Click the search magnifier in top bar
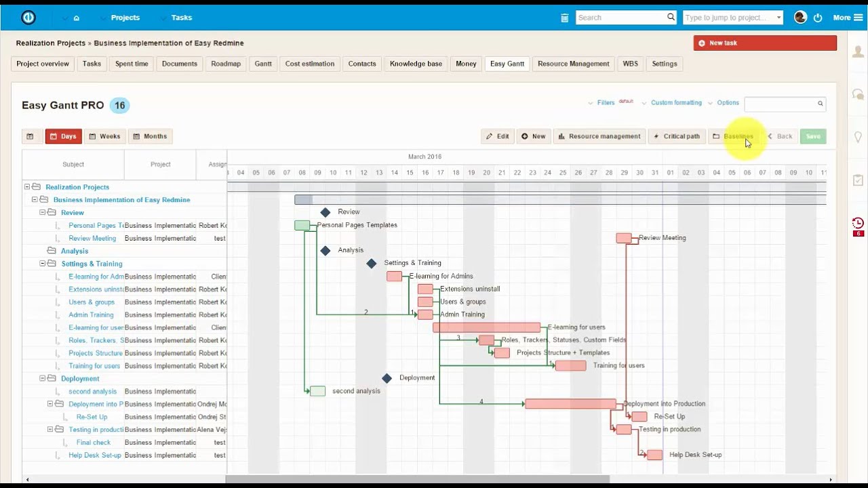Screen dimensions: 868x488 coord(671,17)
